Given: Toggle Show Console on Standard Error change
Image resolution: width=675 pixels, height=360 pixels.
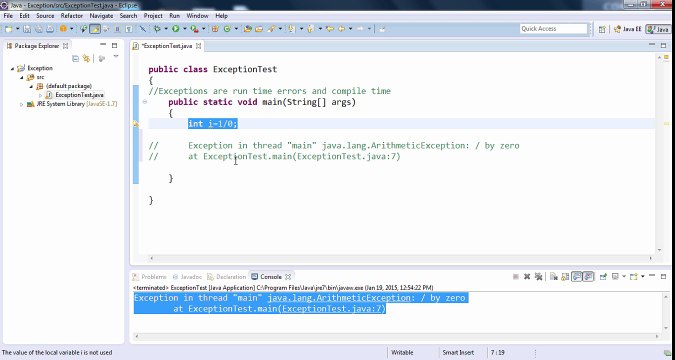Looking at the screenshot, I should coord(588,276).
